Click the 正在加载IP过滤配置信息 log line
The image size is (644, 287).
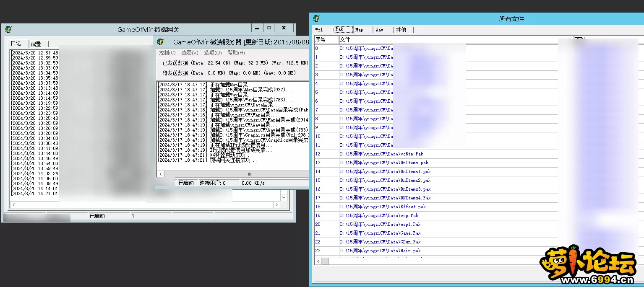(215, 145)
